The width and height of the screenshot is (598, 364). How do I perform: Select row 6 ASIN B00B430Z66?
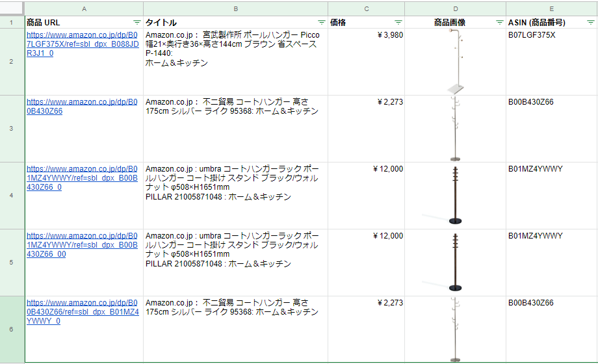(x=551, y=330)
